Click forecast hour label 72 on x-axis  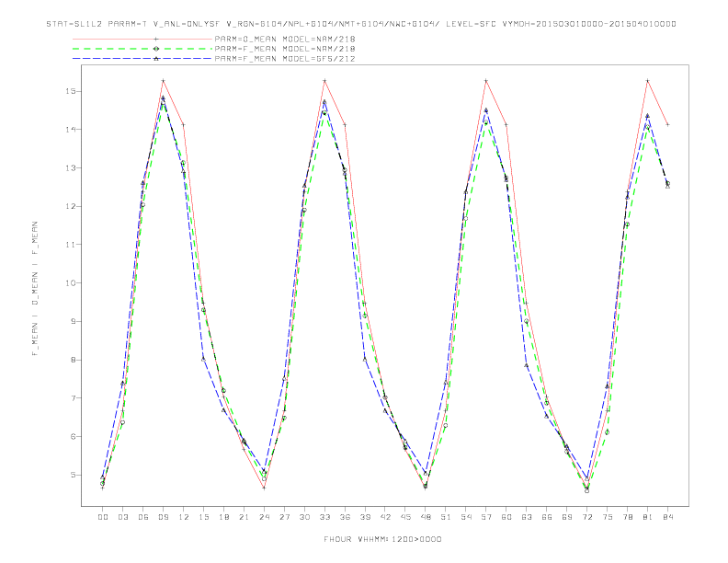pos(587,517)
